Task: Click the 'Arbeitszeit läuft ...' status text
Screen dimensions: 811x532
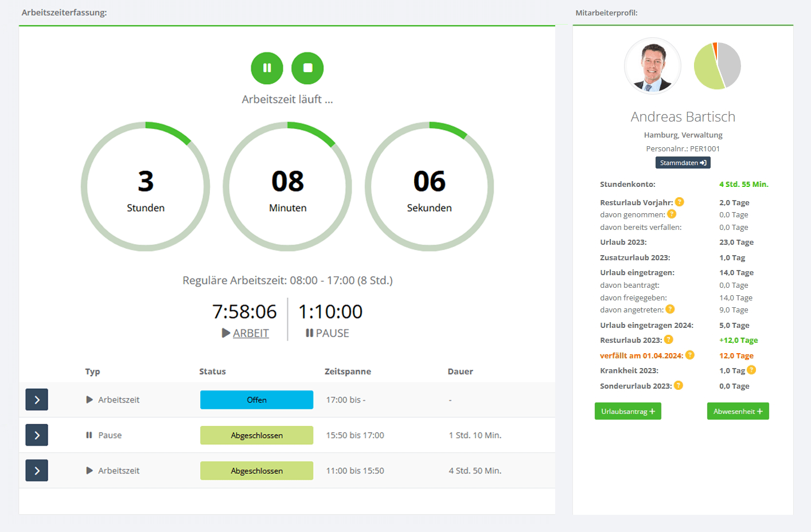Action: 287,99
